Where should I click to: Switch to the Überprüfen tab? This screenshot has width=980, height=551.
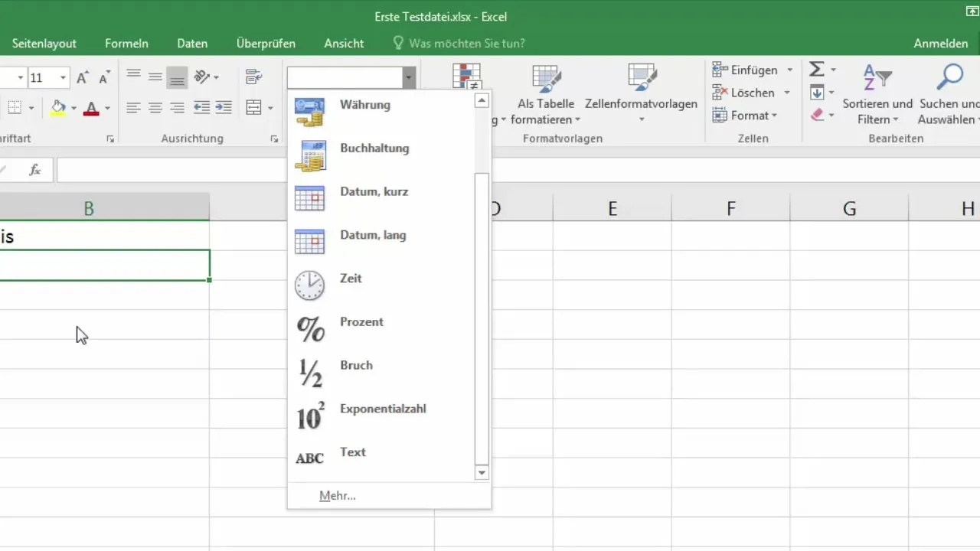[266, 44]
